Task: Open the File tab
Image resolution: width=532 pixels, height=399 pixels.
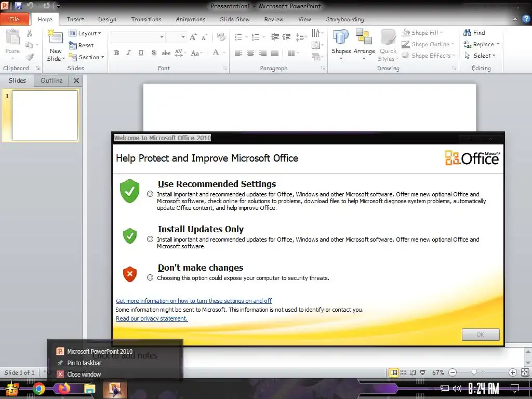Action: [x=14, y=19]
